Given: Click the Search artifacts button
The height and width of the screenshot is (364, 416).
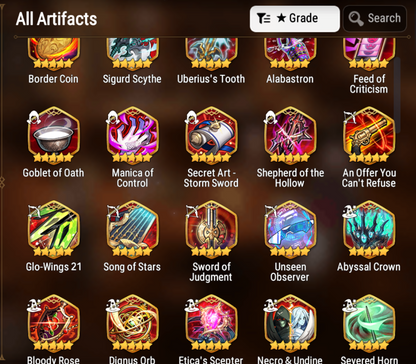Looking at the screenshot, I should coord(375,19).
